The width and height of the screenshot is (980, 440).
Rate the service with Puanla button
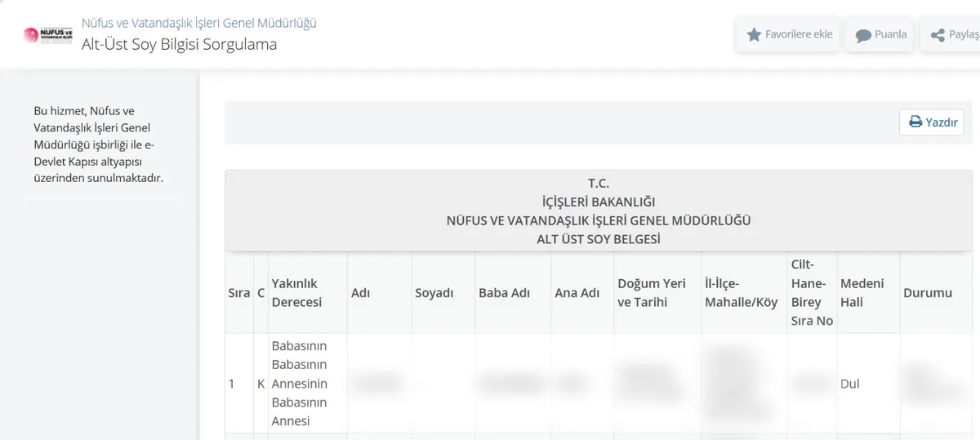pos(880,34)
